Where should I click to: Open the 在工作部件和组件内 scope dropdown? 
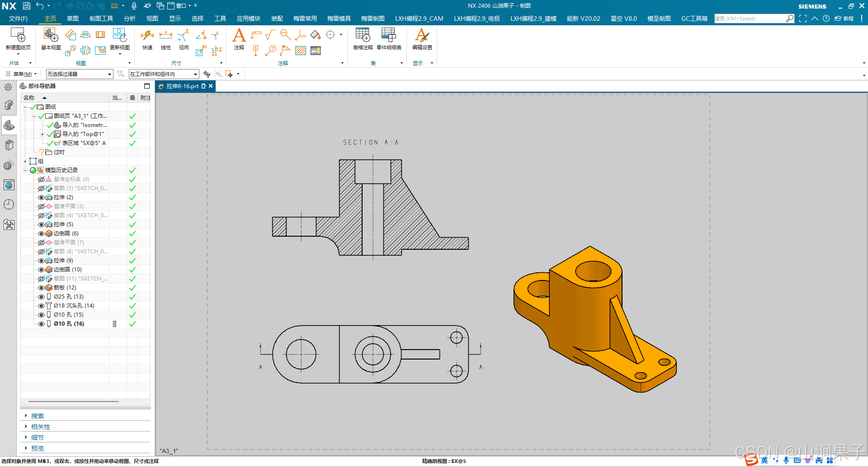pos(164,74)
